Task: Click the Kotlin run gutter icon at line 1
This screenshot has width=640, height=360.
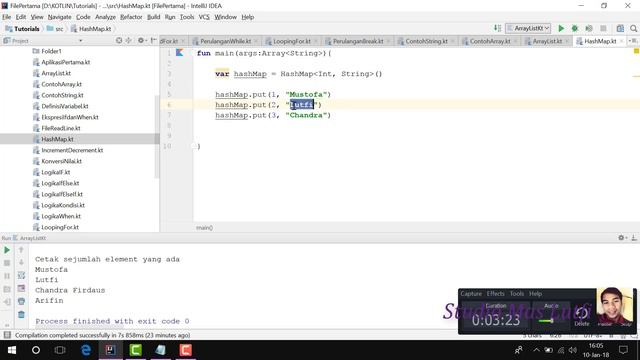Action: pos(180,53)
